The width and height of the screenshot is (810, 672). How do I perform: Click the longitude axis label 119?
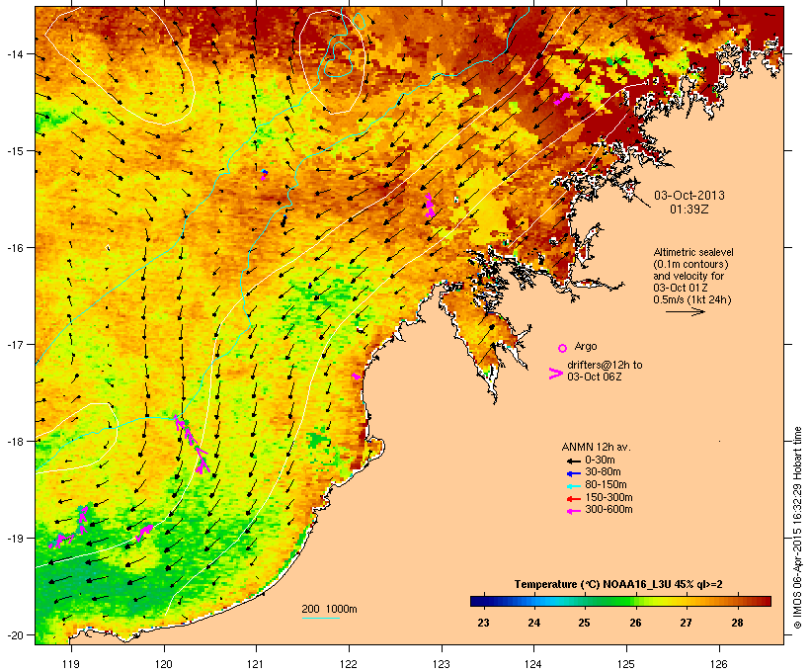pos(71,664)
